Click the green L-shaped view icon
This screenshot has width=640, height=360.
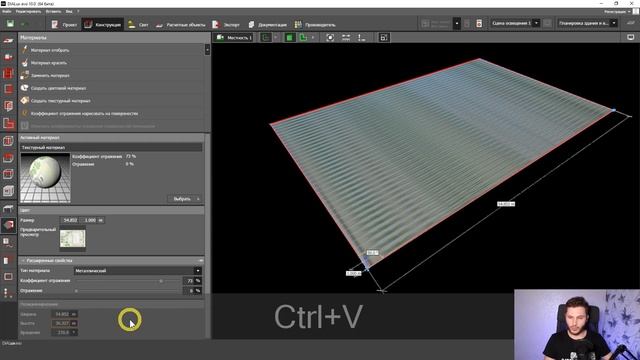click(303, 38)
